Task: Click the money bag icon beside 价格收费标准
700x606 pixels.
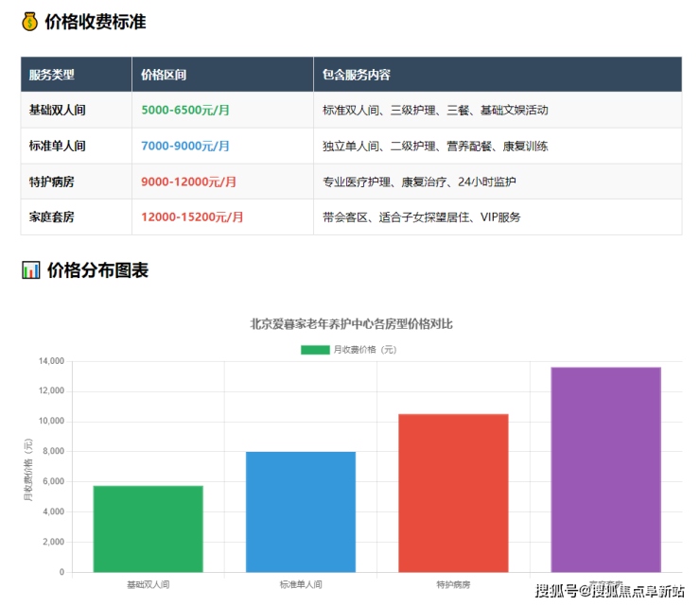Action: (30, 22)
